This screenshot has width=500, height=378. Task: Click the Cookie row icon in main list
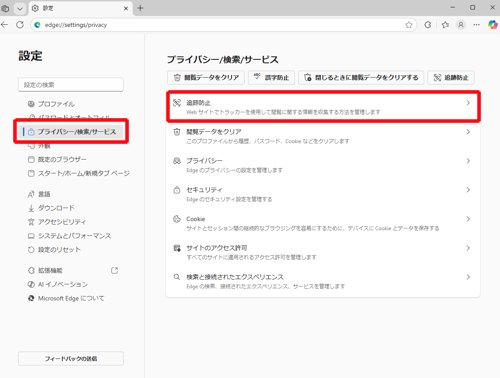[x=177, y=219]
